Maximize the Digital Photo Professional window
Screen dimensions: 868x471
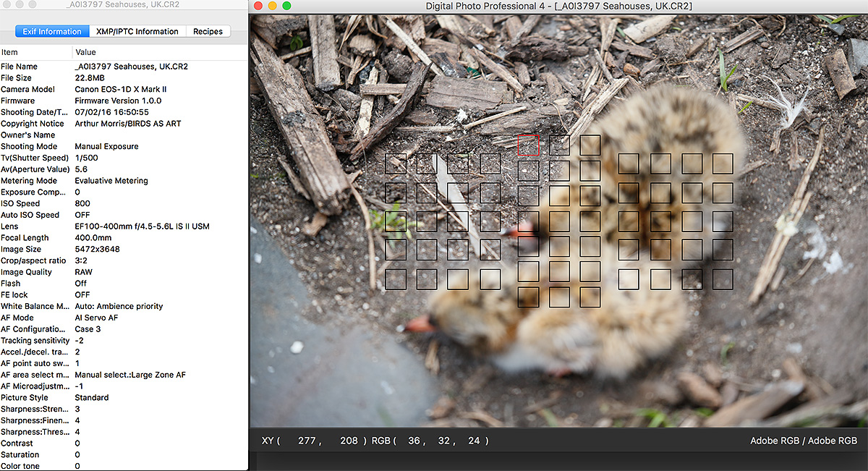[x=286, y=6]
